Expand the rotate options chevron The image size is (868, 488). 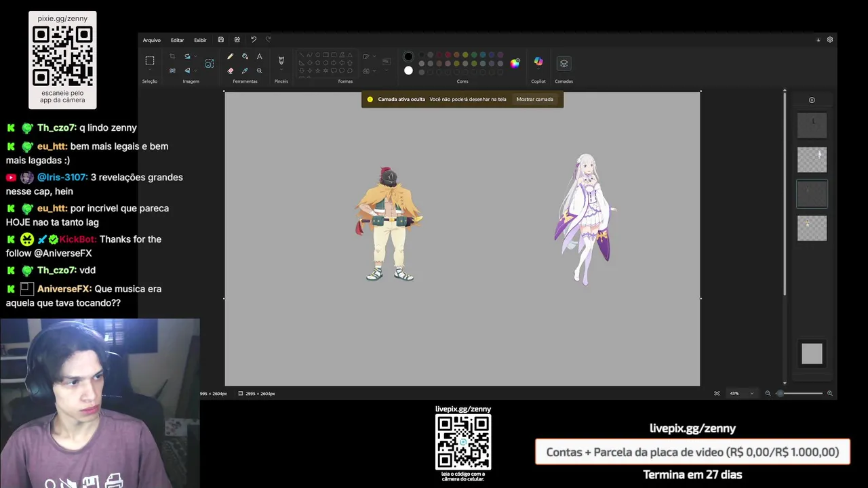click(195, 56)
